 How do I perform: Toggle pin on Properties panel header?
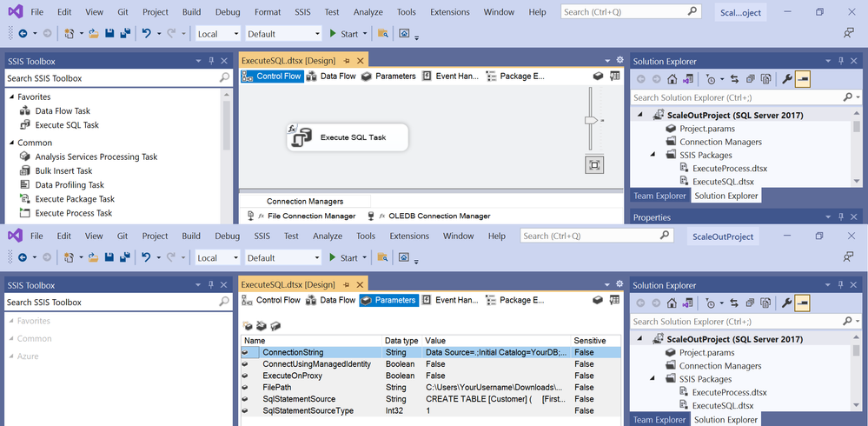click(x=841, y=217)
